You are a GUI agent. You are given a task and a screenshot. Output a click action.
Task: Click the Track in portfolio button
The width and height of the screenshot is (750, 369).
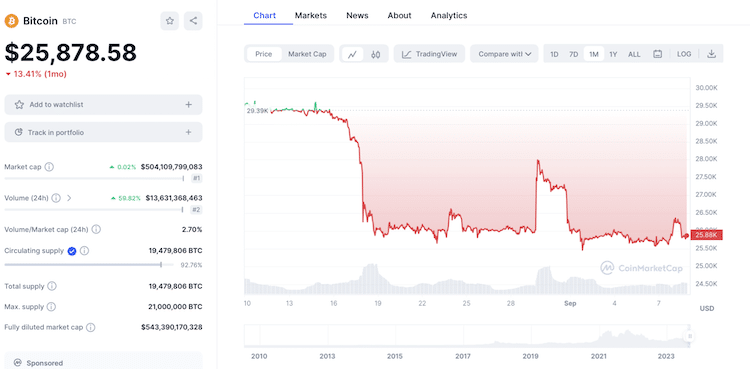coord(103,133)
